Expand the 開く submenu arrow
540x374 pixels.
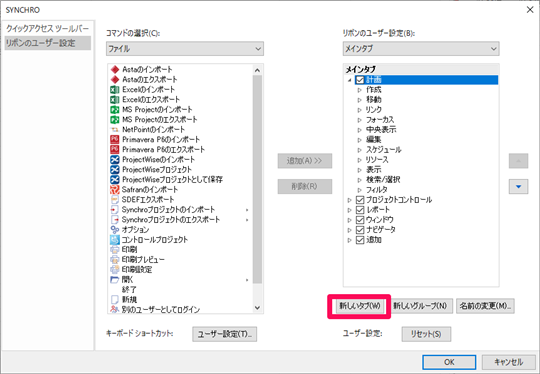pos(247,280)
